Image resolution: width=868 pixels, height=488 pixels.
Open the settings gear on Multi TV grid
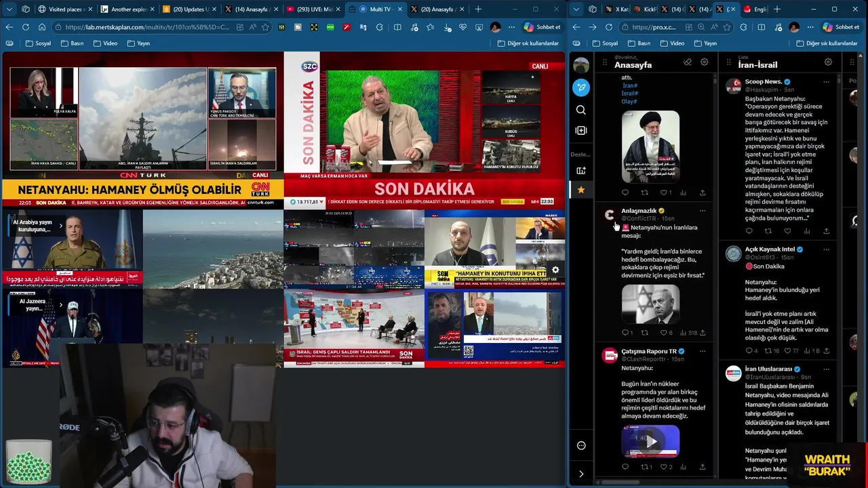555,270
